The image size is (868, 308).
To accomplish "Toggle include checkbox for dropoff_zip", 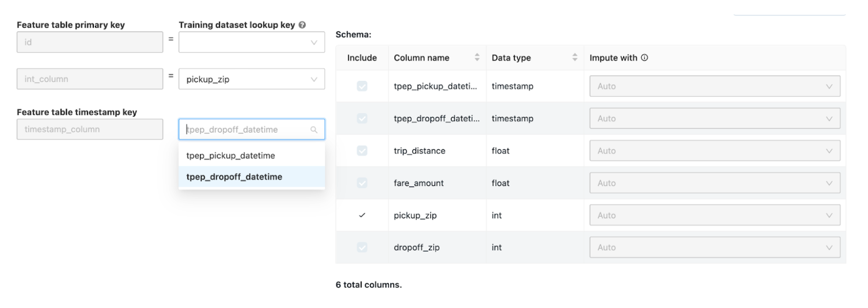I will point(362,247).
